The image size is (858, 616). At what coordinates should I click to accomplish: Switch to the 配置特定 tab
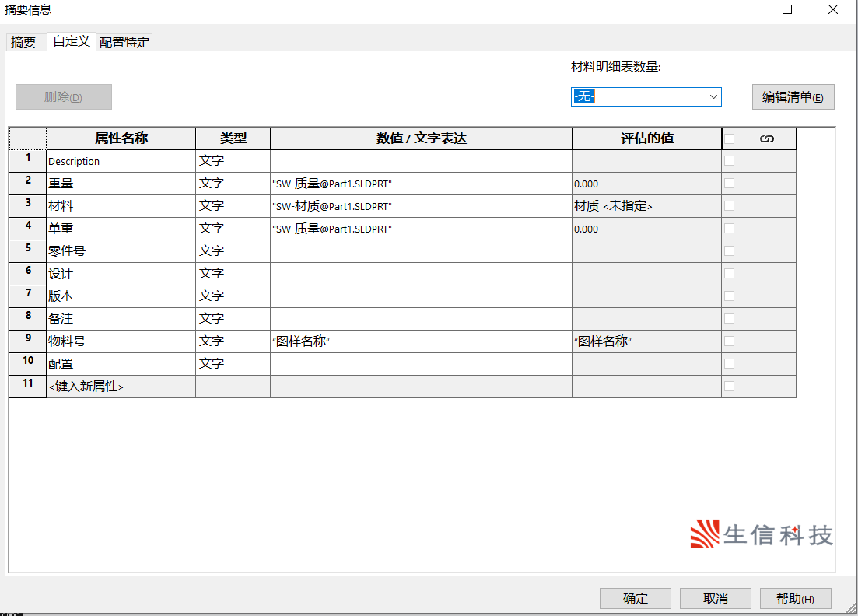(x=124, y=43)
